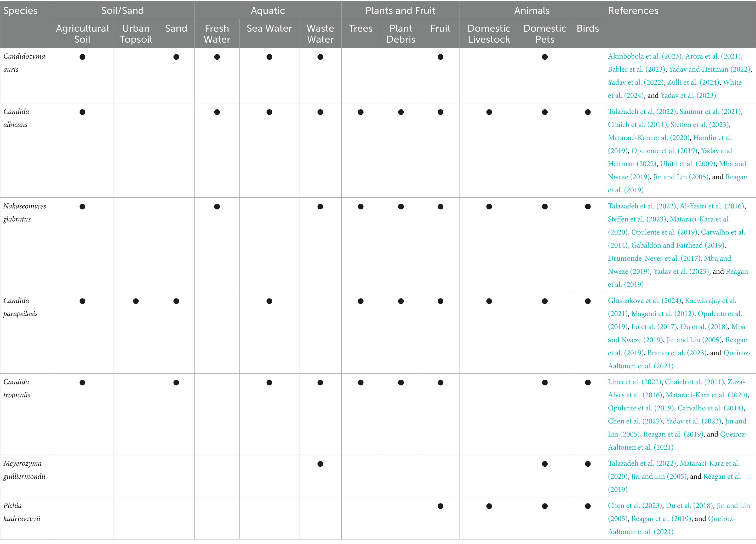
Task: Follow the Lima et al. (2022) link
Action: coord(634,382)
